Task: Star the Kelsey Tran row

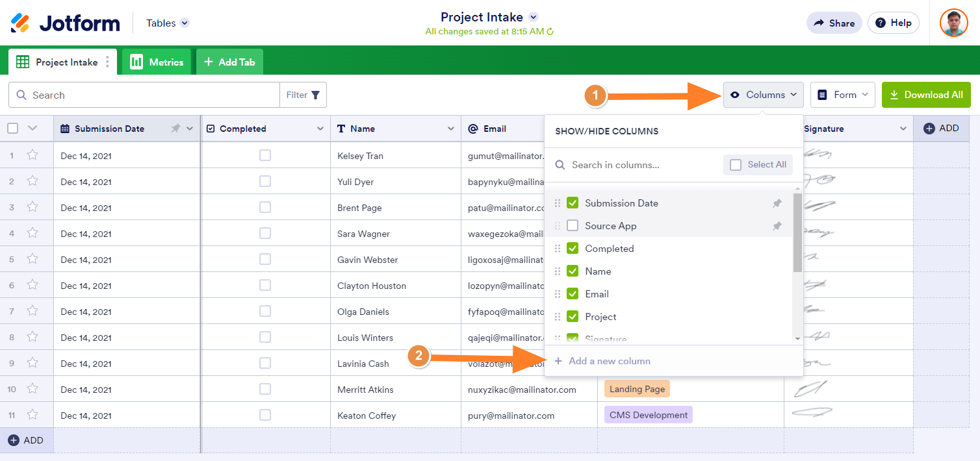Action: click(x=32, y=155)
